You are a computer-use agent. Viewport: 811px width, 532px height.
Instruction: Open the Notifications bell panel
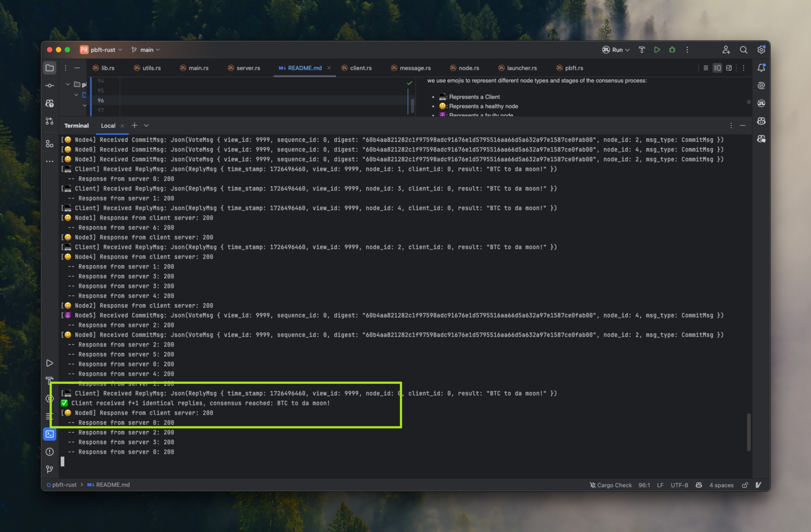761,68
